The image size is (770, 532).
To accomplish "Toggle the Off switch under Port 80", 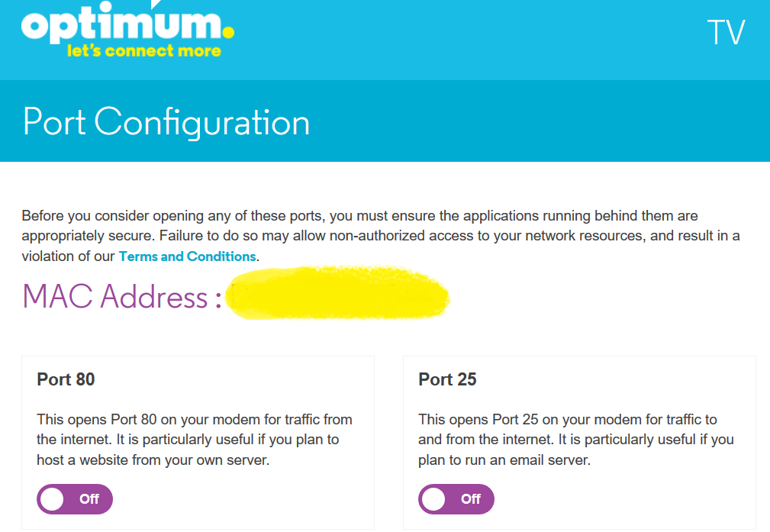I will pos(74,499).
